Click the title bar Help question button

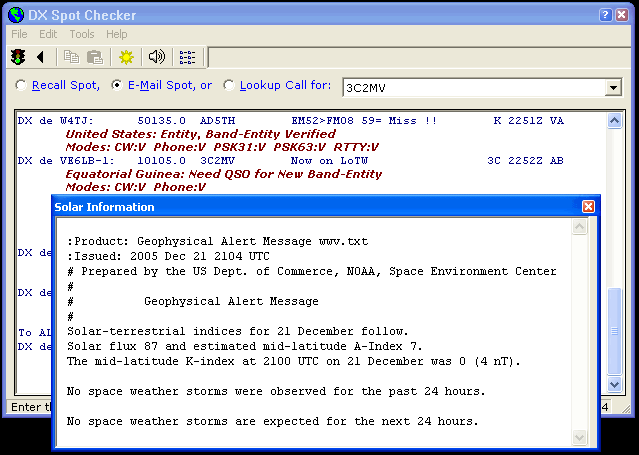pyautogui.click(x=606, y=15)
